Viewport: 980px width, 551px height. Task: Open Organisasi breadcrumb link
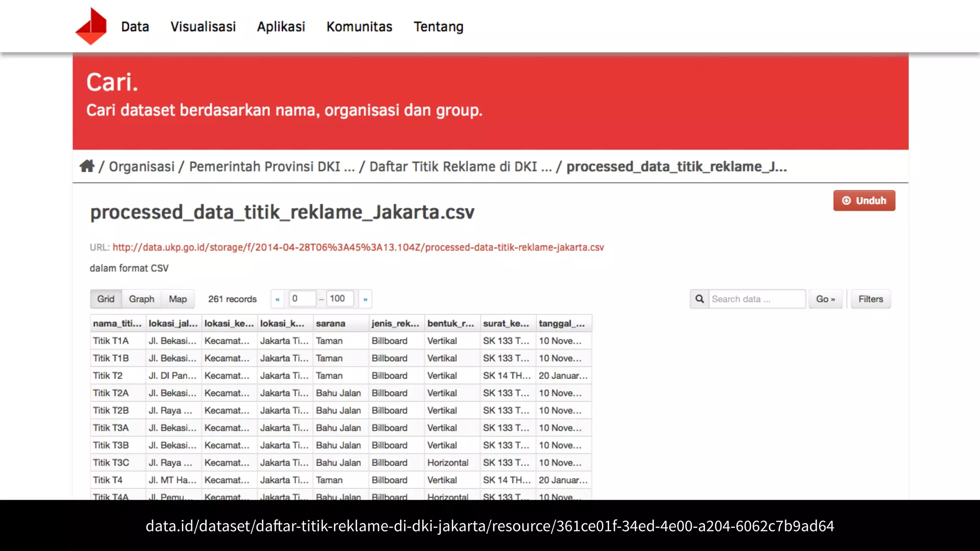[x=142, y=166]
